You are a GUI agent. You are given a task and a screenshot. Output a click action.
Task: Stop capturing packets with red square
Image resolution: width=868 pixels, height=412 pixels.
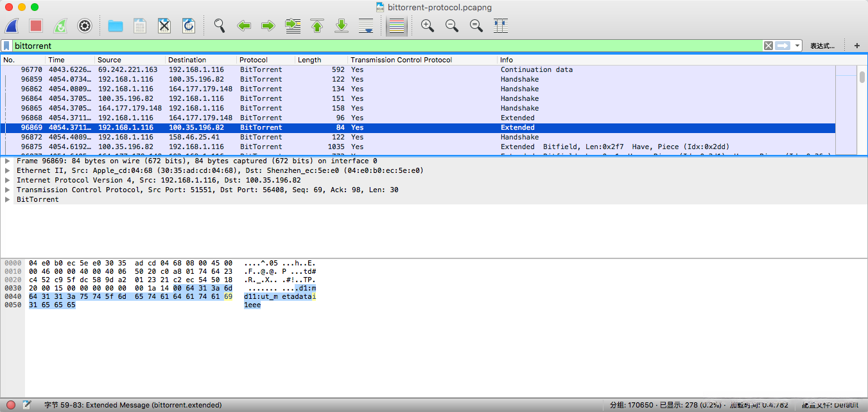(36, 26)
